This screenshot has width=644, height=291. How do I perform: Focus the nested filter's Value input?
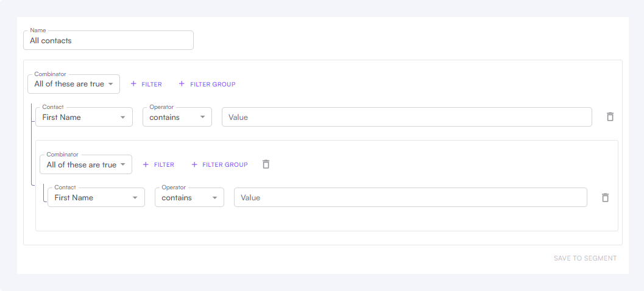point(410,197)
